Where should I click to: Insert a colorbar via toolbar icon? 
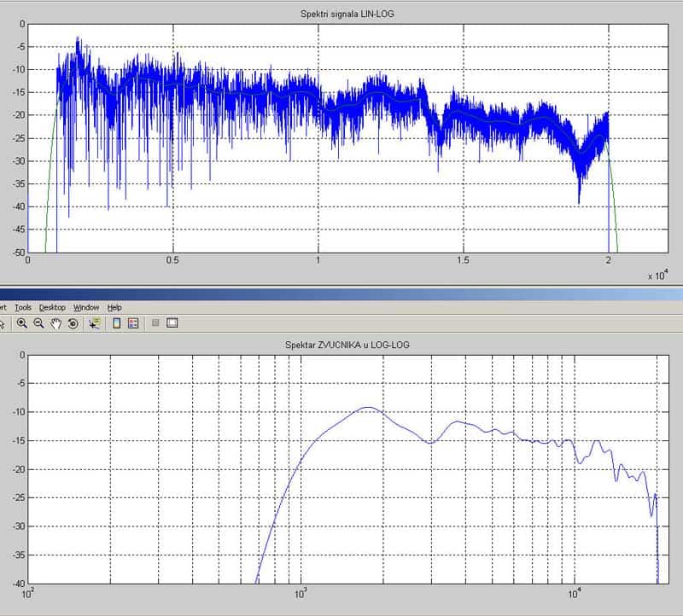(x=116, y=323)
